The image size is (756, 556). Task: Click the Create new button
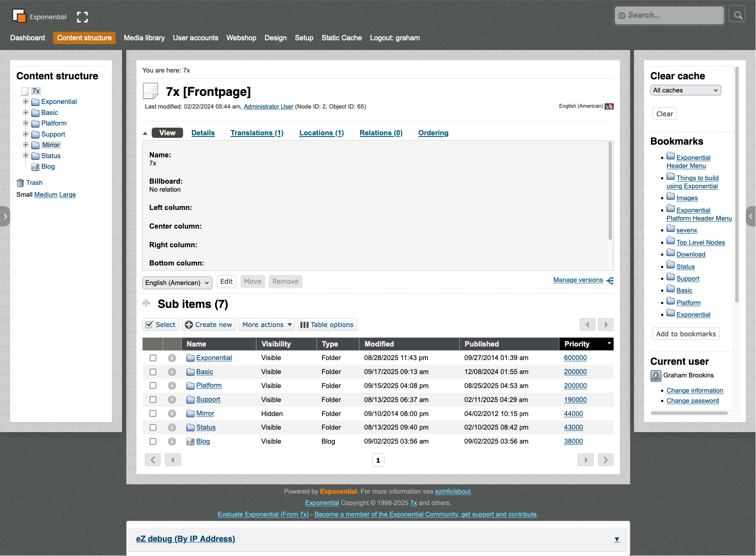[208, 325]
